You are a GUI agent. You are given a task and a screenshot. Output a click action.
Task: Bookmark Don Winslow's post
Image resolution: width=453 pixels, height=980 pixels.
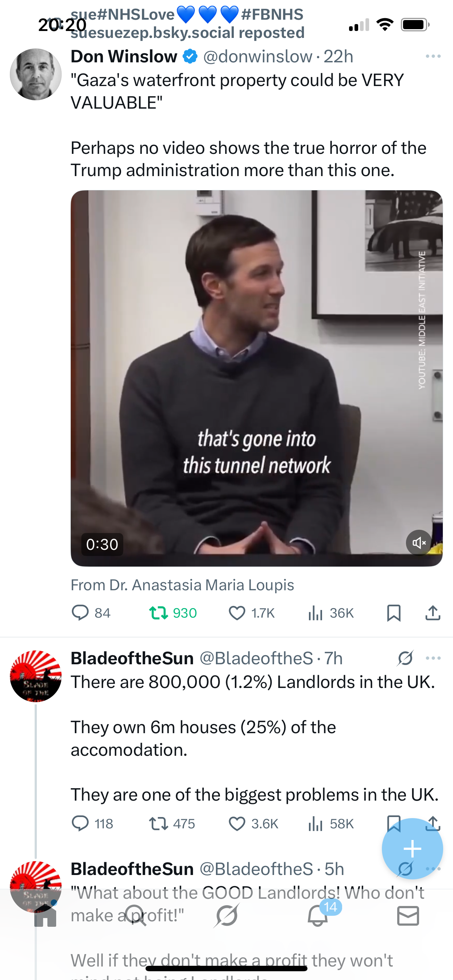(x=394, y=613)
